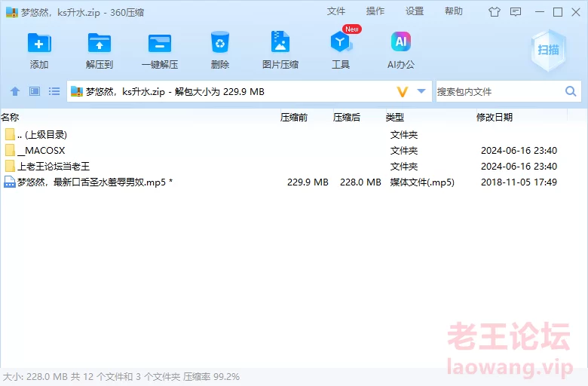Click the app icon in title bar
The height and width of the screenshot is (386, 588).
[x=11, y=12]
